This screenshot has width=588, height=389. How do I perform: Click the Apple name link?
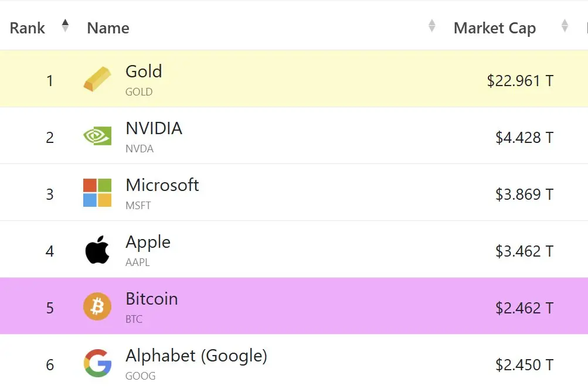148,243
